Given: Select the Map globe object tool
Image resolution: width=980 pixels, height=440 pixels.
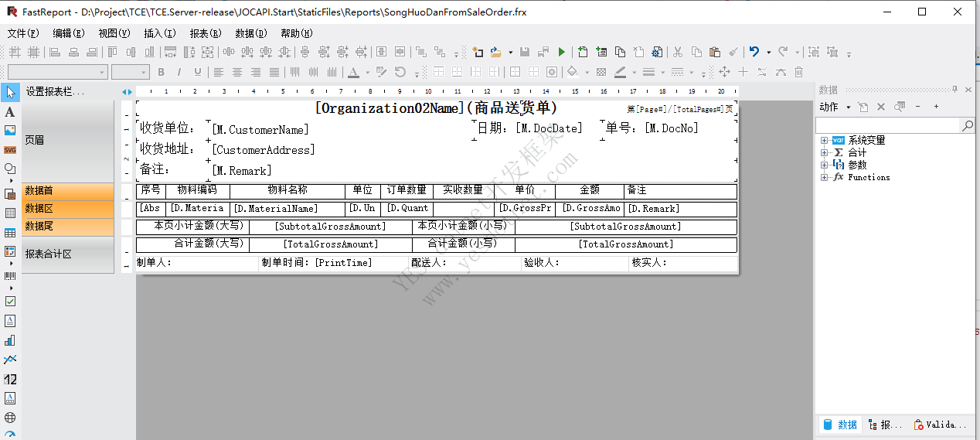Looking at the screenshot, I should (x=10, y=418).
